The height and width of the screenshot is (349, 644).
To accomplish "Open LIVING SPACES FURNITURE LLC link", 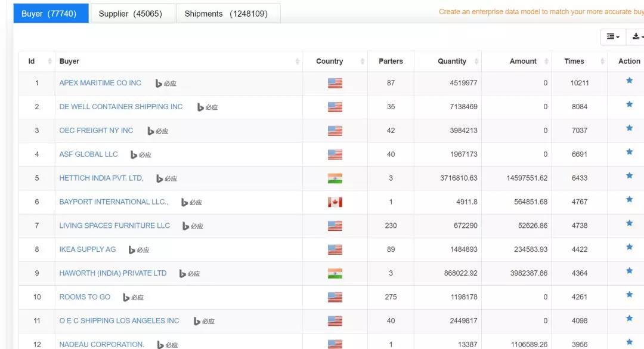I will click(114, 226).
